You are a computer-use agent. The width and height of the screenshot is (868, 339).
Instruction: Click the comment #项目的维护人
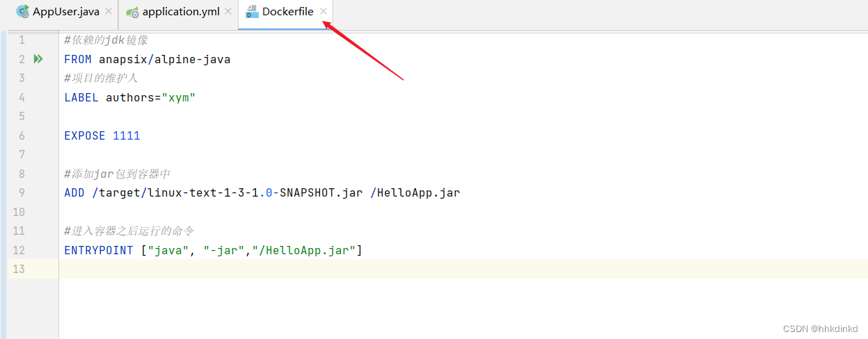(101, 78)
